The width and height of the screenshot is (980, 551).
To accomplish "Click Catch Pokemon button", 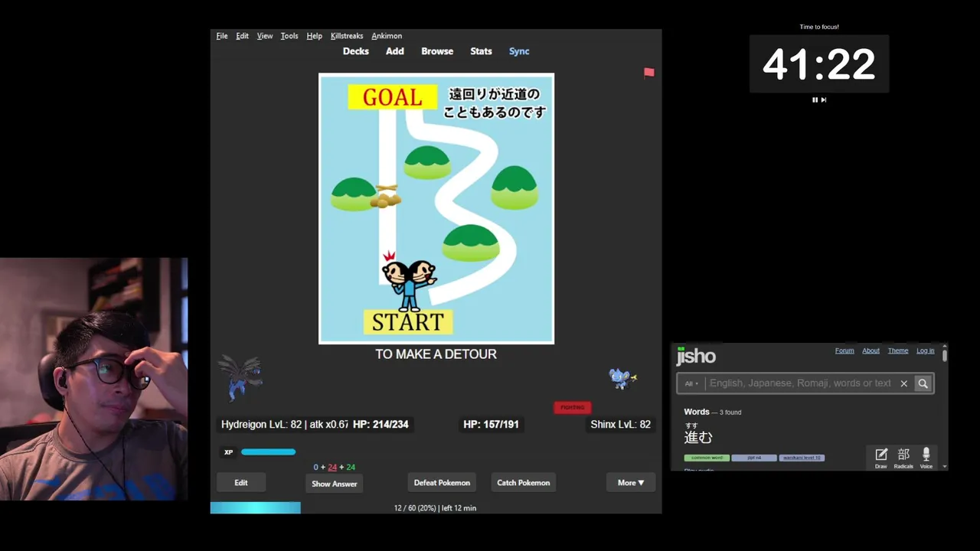I will 524,482.
